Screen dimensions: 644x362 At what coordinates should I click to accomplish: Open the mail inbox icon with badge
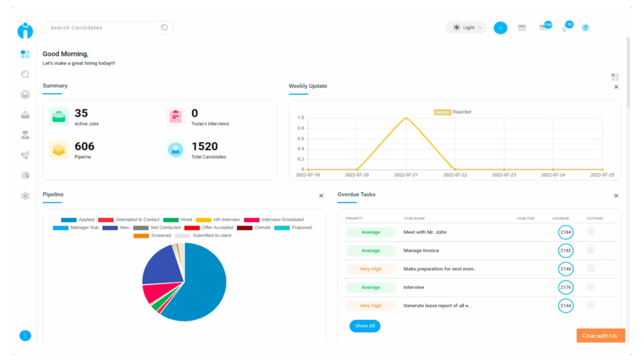pos(543,28)
